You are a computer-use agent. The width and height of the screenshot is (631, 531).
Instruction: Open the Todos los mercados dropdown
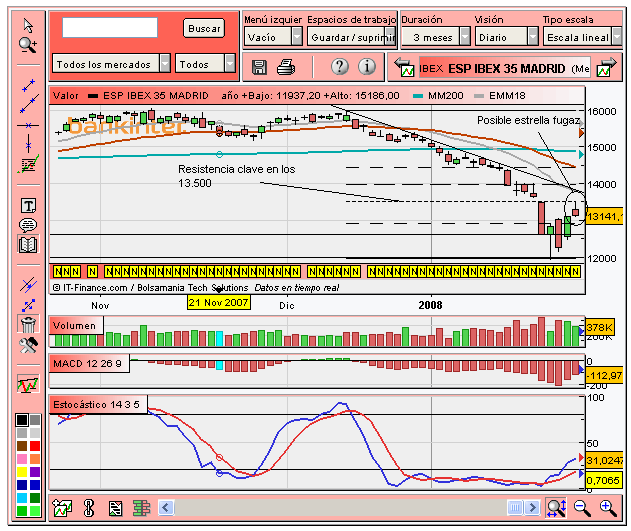coord(111,64)
